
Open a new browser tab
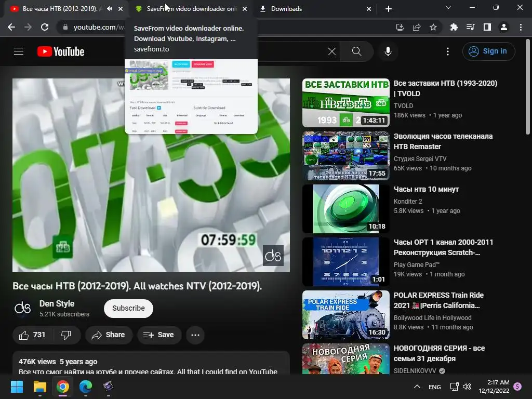389,9
